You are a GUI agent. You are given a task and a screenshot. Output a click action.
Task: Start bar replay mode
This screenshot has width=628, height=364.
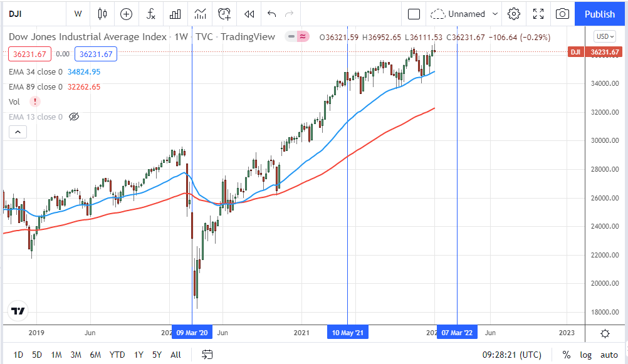(249, 14)
